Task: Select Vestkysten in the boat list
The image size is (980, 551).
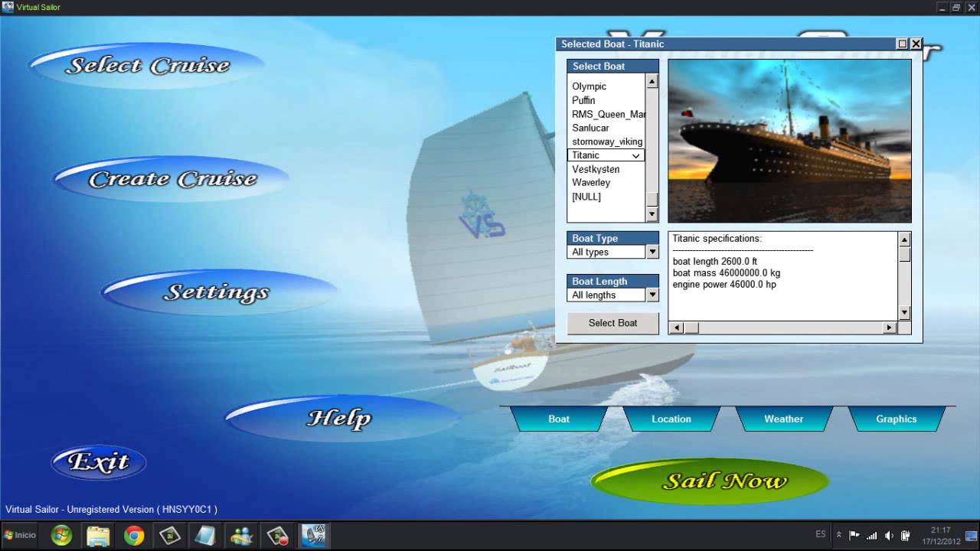Action: [596, 169]
